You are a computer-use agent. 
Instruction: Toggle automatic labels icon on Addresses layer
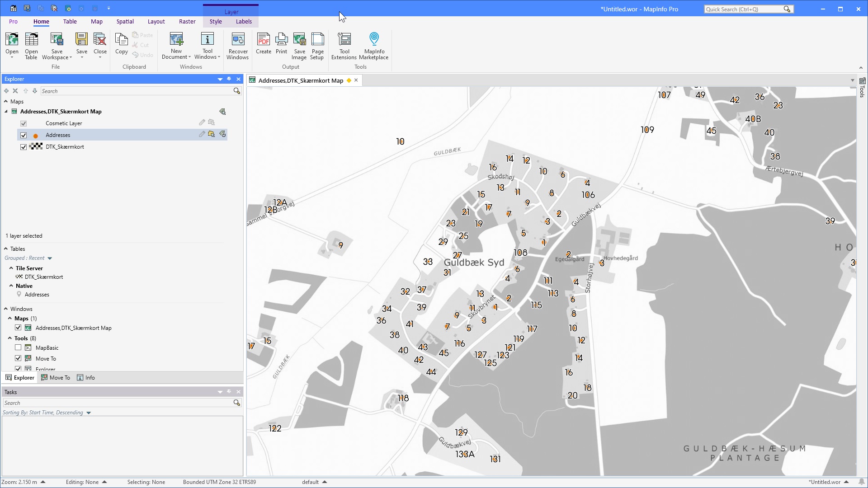(x=222, y=134)
